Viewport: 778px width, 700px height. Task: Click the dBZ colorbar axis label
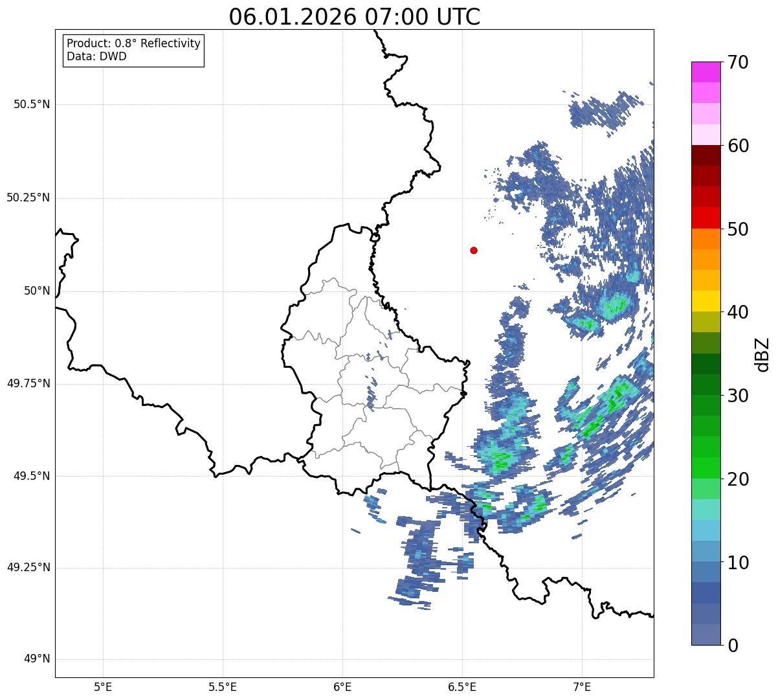point(762,354)
